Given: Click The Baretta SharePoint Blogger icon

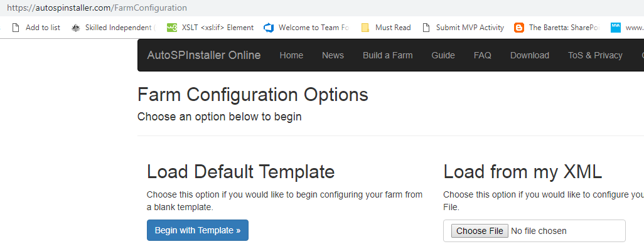Looking at the screenshot, I should click(x=519, y=28).
